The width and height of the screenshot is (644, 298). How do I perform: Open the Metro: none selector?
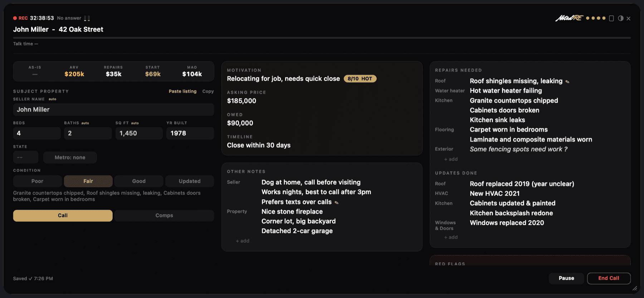(x=70, y=157)
